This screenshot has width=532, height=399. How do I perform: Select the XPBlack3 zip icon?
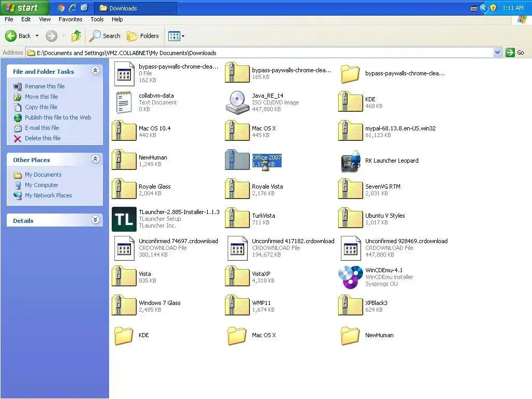351,305
